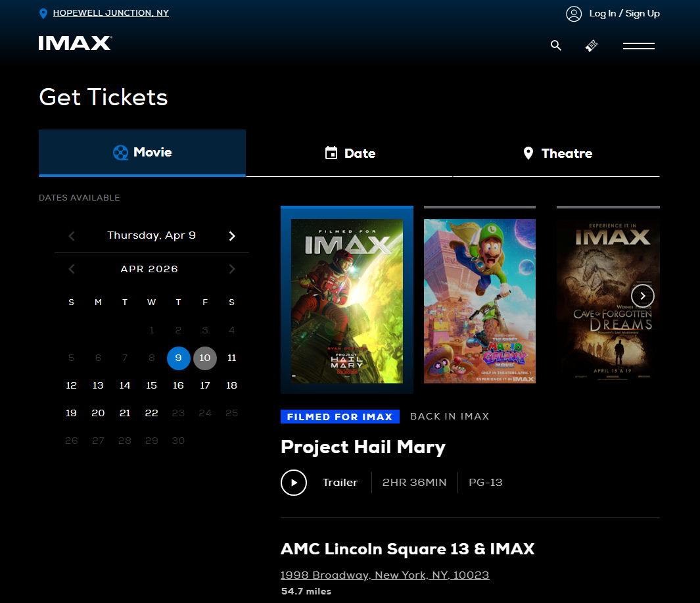Show next month after APR 2026

pyautogui.click(x=232, y=269)
